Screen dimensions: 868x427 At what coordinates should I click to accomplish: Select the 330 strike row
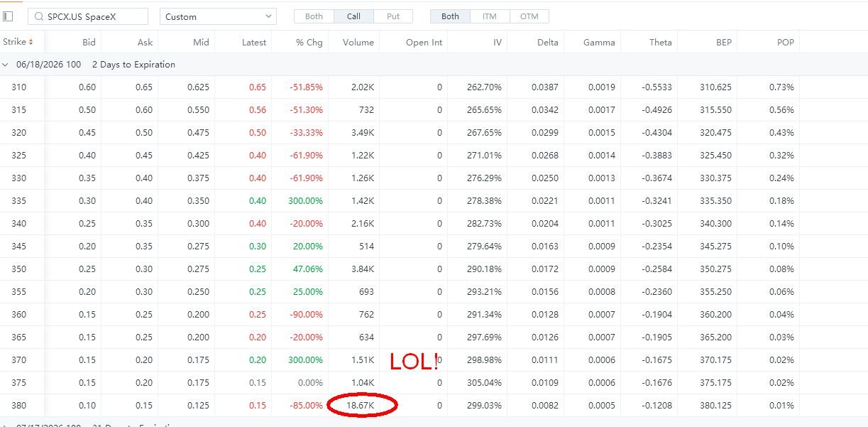(x=434, y=178)
